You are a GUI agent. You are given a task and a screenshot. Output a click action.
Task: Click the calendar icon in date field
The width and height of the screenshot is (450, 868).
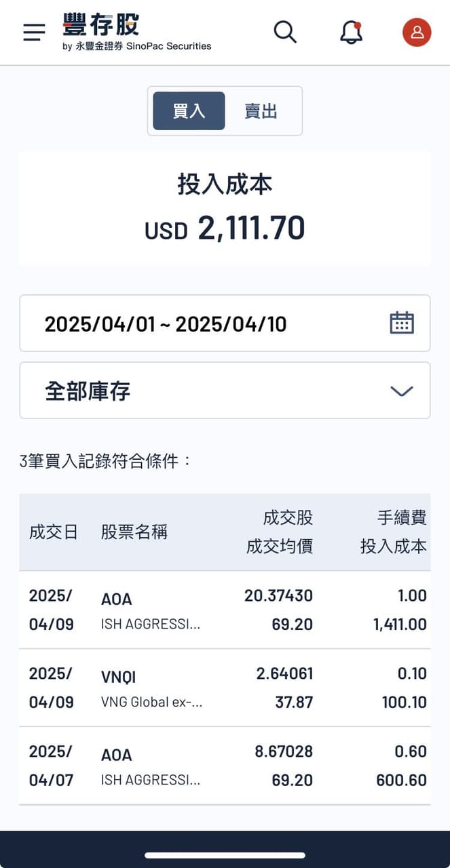[x=402, y=323]
